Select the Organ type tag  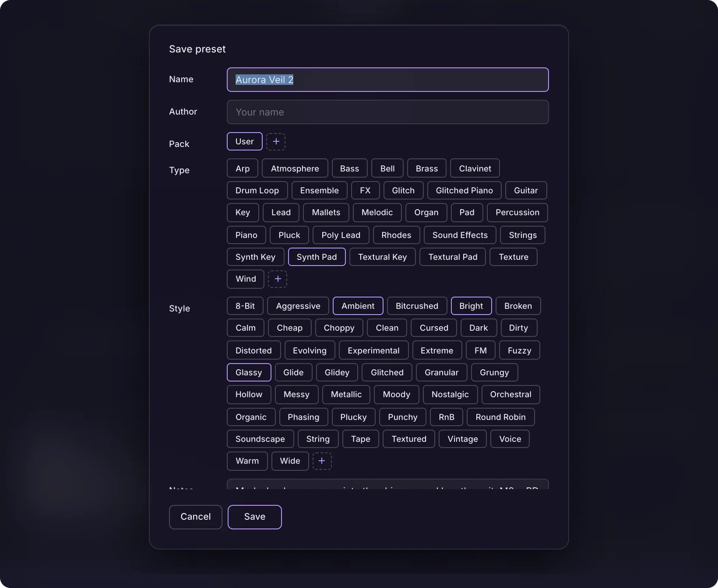tap(426, 212)
